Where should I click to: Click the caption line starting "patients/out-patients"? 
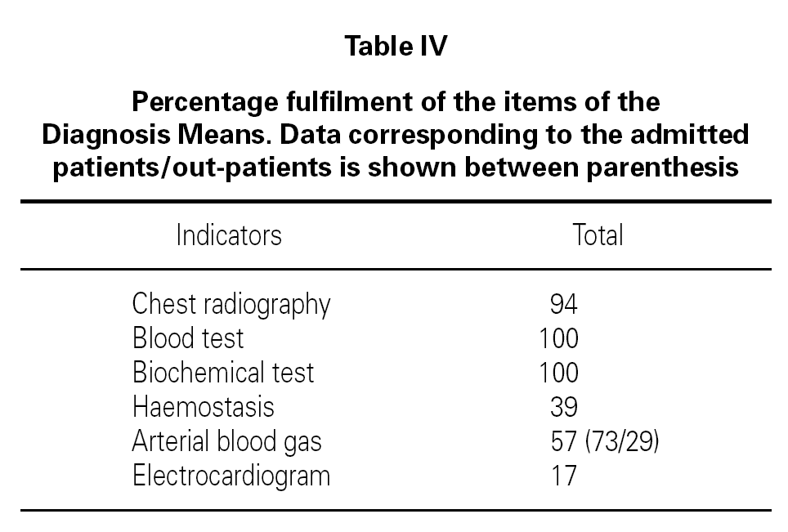(396, 167)
